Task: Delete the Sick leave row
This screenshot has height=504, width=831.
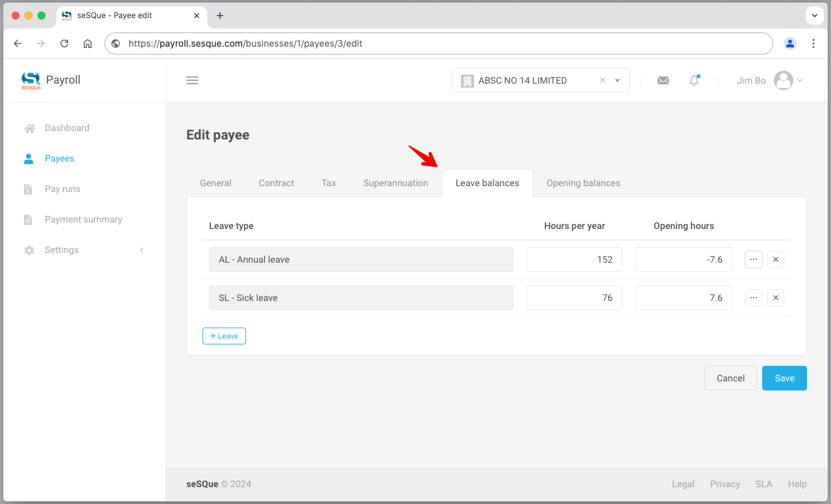Action: tap(776, 298)
